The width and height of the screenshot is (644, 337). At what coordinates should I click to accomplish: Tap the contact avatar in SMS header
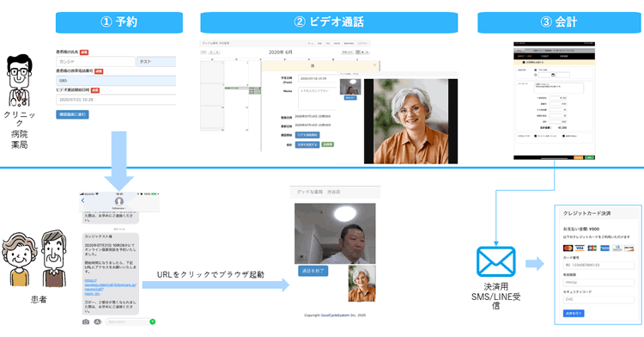pyautogui.click(x=119, y=201)
